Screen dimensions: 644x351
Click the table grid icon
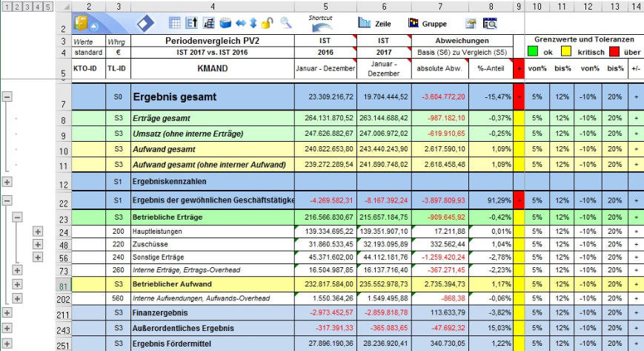[x=175, y=23]
